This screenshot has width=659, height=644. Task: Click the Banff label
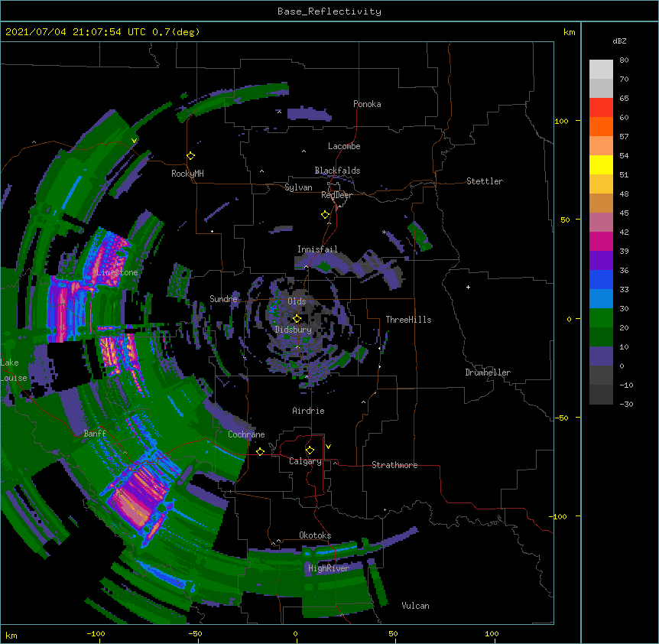95,434
